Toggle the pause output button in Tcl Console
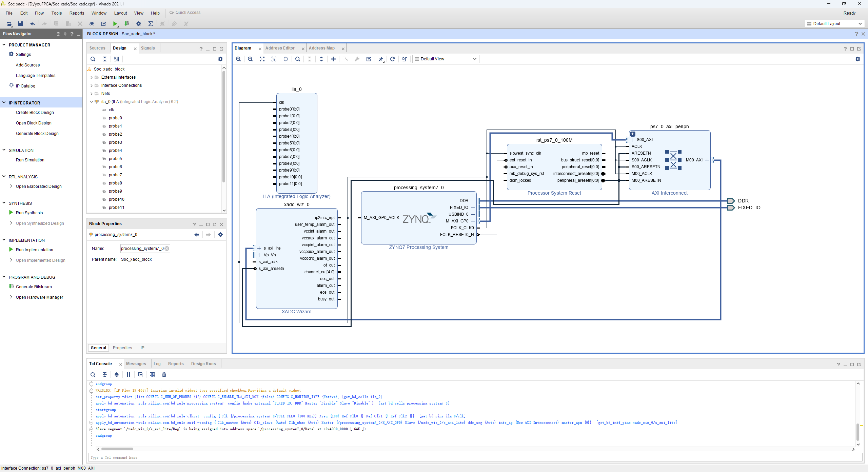Screen dimensions: 868x472 [129, 375]
